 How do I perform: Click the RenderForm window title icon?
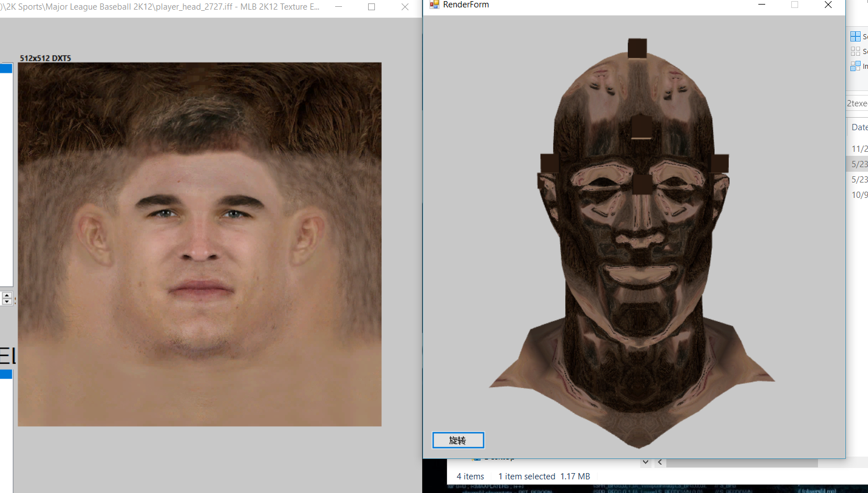pyautogui.click(x=435, y=5)
